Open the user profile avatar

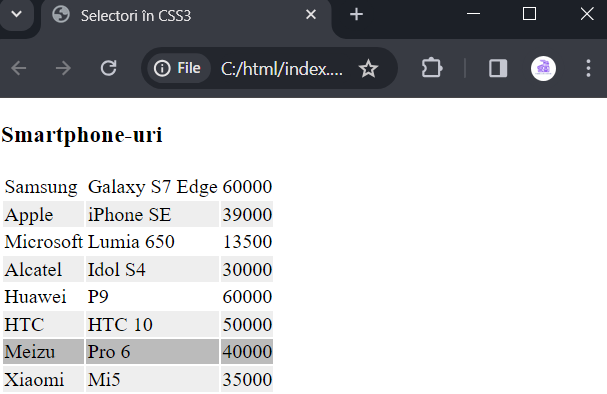tap(543, 69)
